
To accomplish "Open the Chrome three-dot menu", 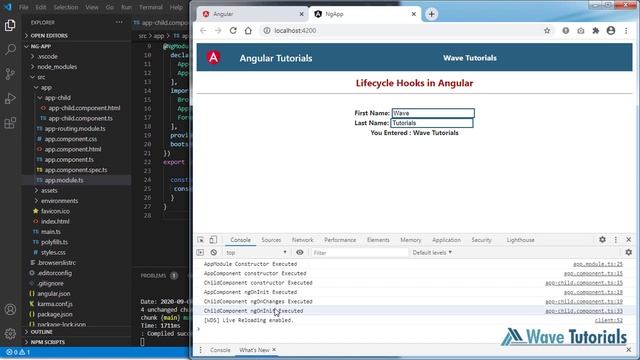I will click(x=626, y=31).
